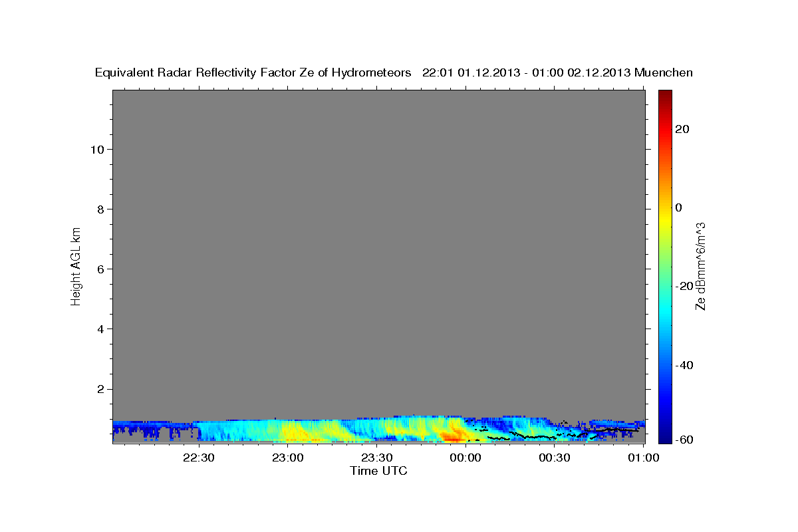Click the 22:30 time tick label
This screenshot has width=798, height=532.
tap(199, 458)
